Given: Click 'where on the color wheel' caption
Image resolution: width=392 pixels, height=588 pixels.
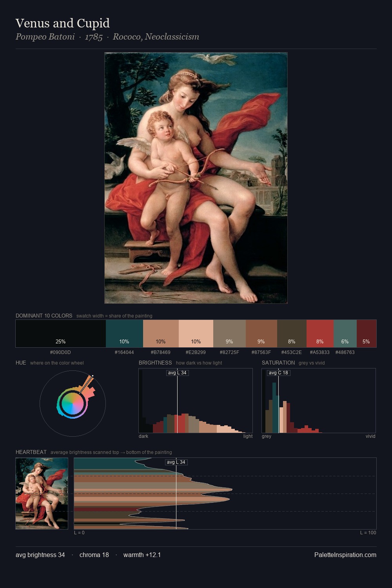Looking at the screenshot, I should (x=57, y=363).
